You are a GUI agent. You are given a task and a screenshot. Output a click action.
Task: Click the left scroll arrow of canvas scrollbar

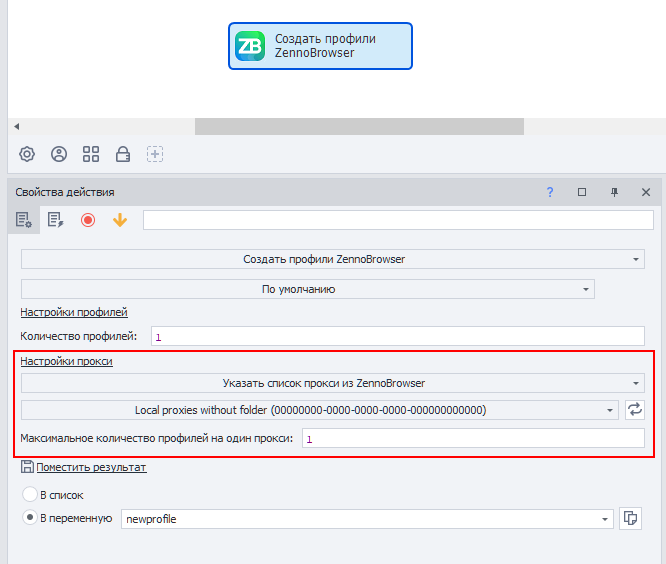(x=17, y=127)
